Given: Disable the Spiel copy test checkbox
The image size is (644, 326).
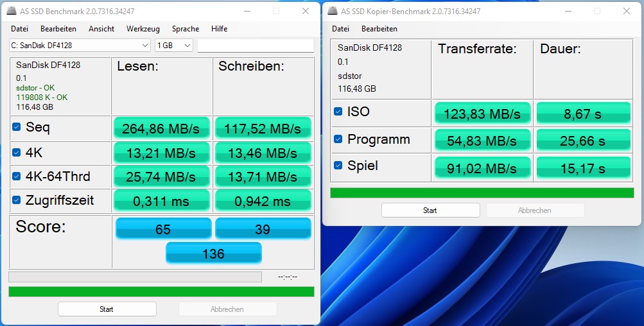Looking at the screenshot, I should click(x=338, y=166).
